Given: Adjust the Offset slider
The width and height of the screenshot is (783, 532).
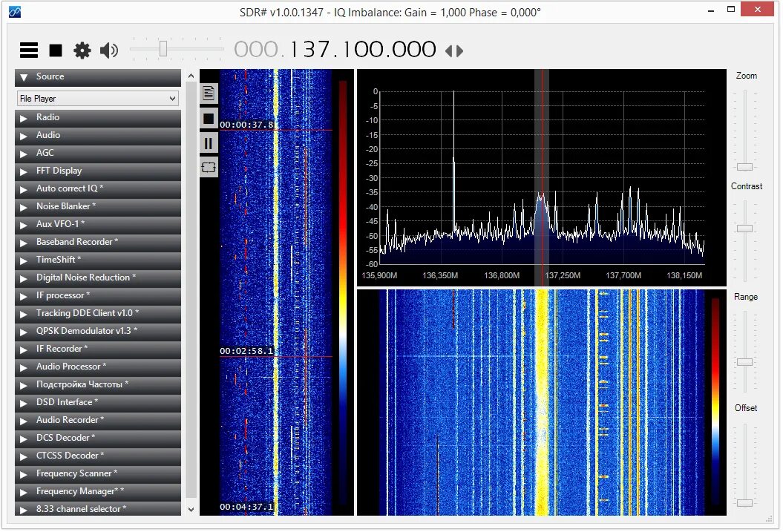Looking at the screenshot, I should click(x=745, y=503).
